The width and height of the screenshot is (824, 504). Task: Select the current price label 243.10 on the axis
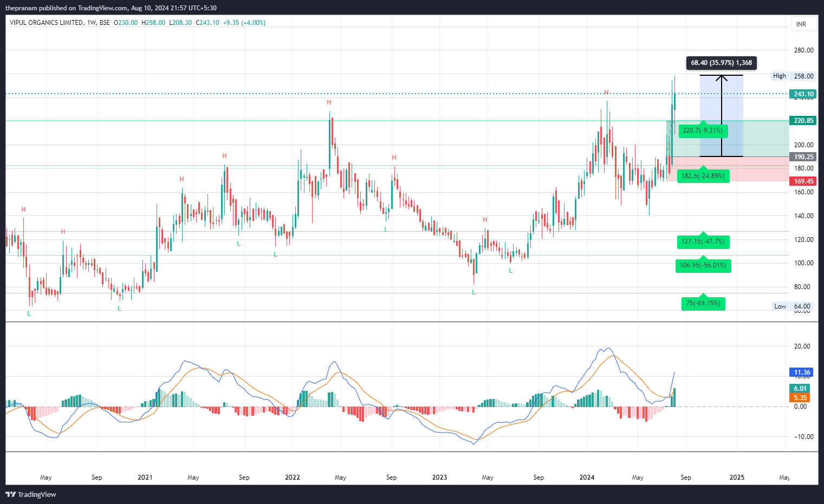803,94
